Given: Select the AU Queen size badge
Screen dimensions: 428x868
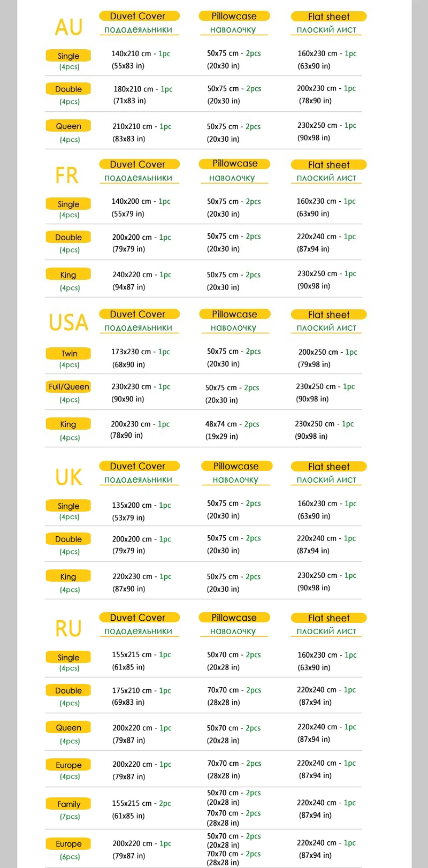Looking at the screenshot, I should tap(68, 126).
